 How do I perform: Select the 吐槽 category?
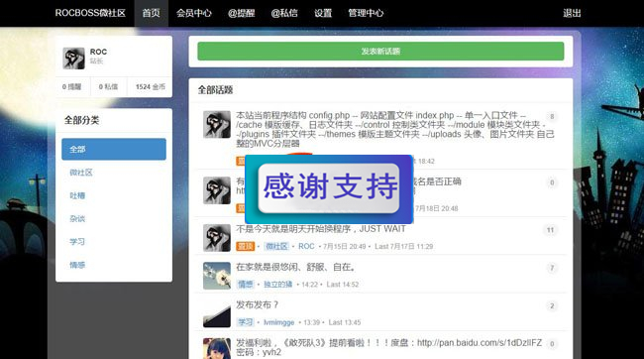[77, 195]
